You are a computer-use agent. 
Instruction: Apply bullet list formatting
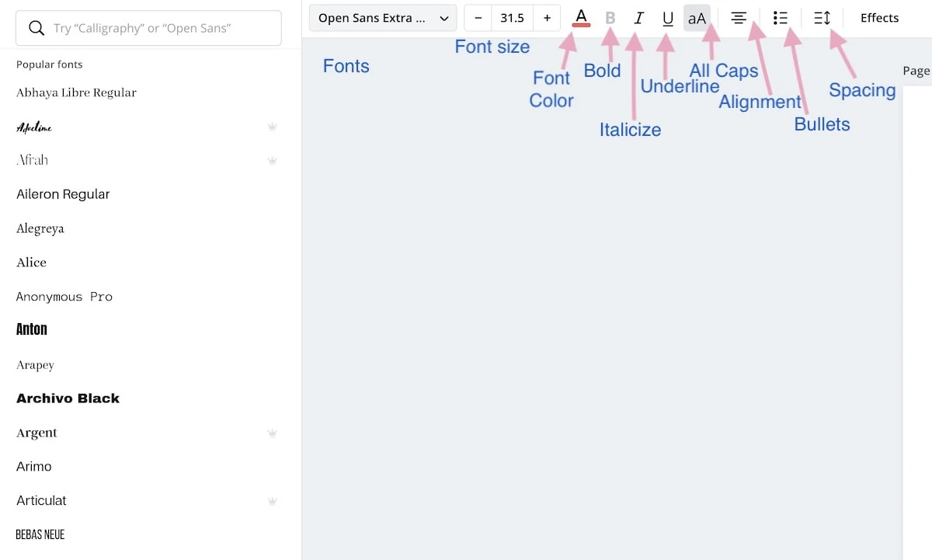(x=781, y=18)
